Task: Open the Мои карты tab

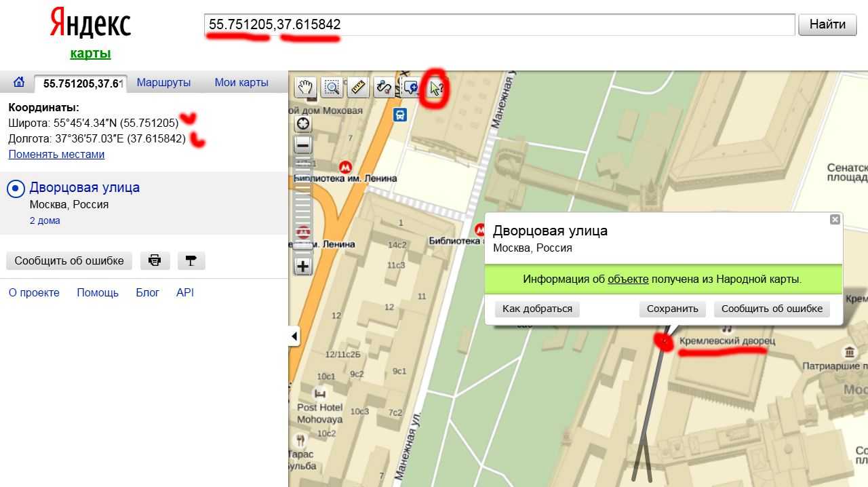Action: (x=241, y=83)
